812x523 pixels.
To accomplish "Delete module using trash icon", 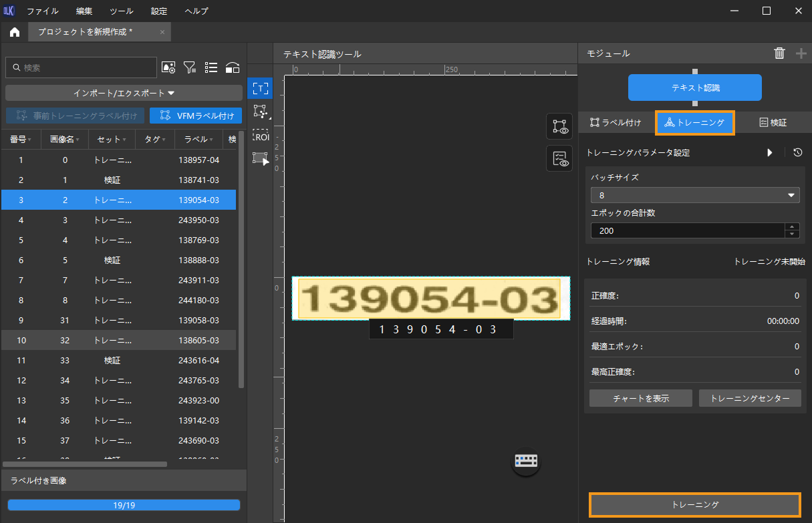I will [779, 53].
